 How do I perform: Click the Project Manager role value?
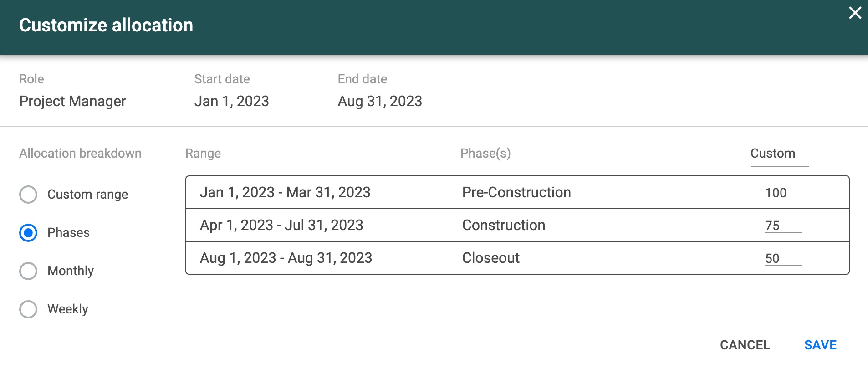tap(72, 101)
